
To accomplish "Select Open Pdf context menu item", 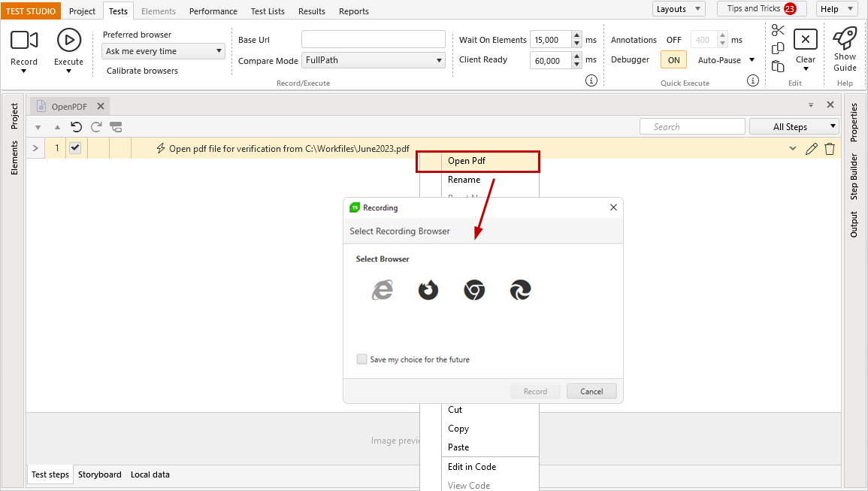I will [478, 161].
